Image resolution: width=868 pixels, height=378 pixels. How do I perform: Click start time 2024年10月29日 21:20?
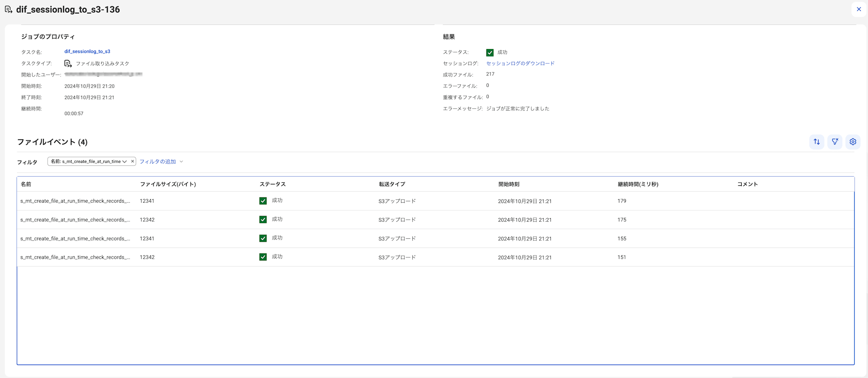click(x=89, y=86)
